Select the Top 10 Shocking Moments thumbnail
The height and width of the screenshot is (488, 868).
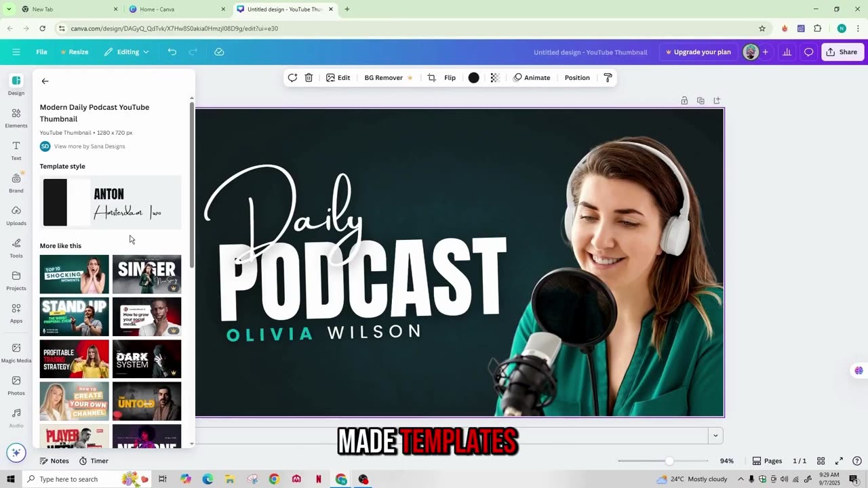pos(74,274)
